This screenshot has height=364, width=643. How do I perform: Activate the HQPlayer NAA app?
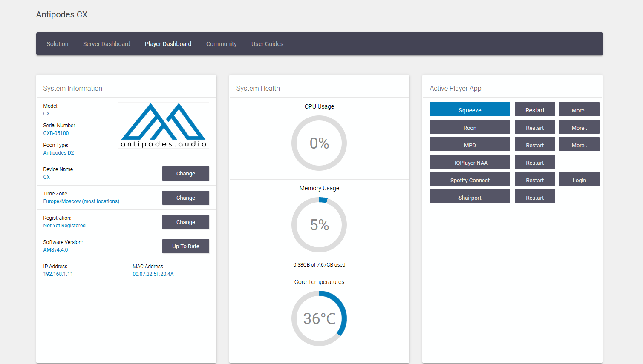pyautogui.click(x=470, y=162)
